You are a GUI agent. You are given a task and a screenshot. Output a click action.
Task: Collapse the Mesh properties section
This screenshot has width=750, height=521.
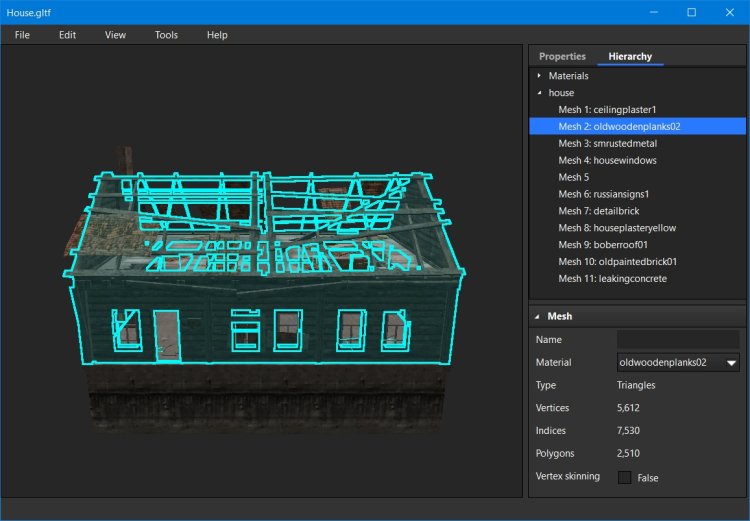coord(537,316)
